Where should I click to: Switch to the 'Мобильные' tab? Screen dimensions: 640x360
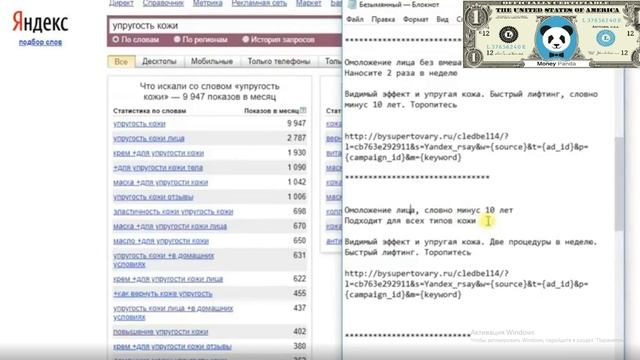212,62
